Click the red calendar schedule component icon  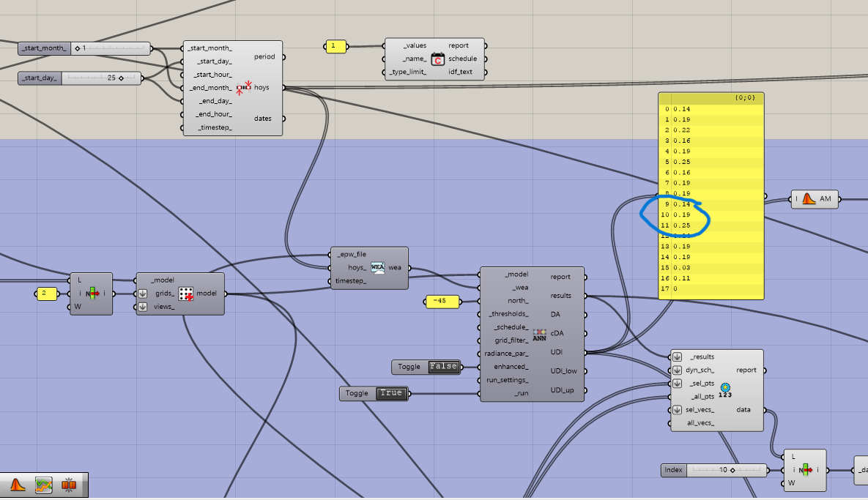coord(438,59)
